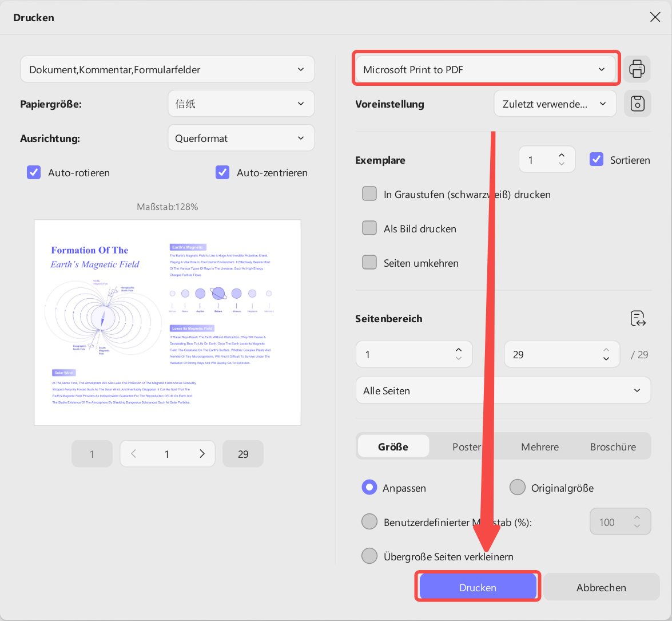
Task: Open the Microsoft Print to PDF dropdown
Action: point(486,69)
